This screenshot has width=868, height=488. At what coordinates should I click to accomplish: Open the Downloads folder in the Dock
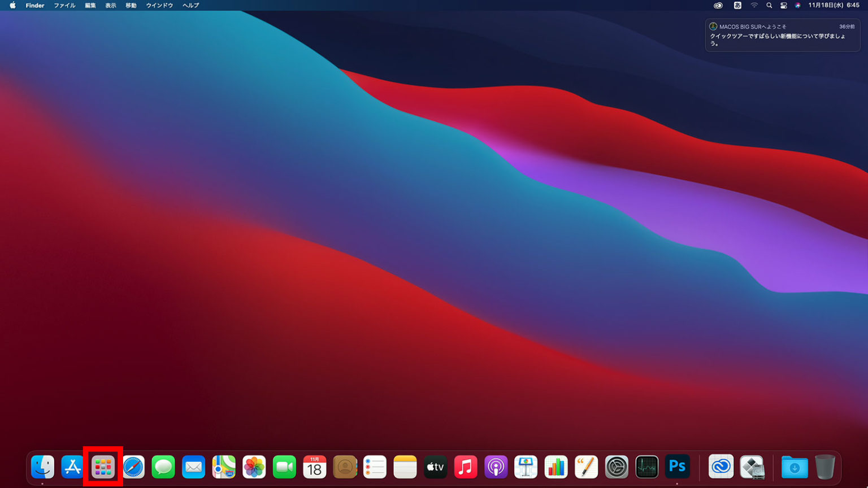795,467
